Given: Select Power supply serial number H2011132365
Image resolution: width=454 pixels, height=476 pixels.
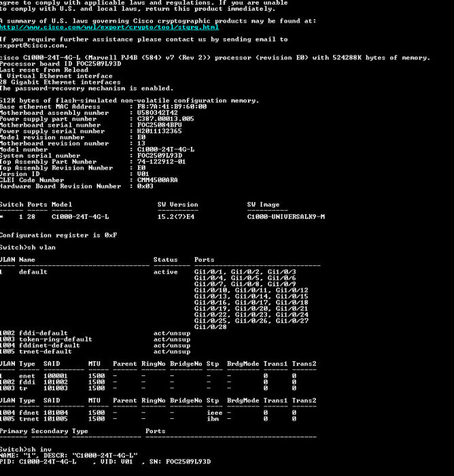Looking at the screenshot, I should (x=160, y=131).
